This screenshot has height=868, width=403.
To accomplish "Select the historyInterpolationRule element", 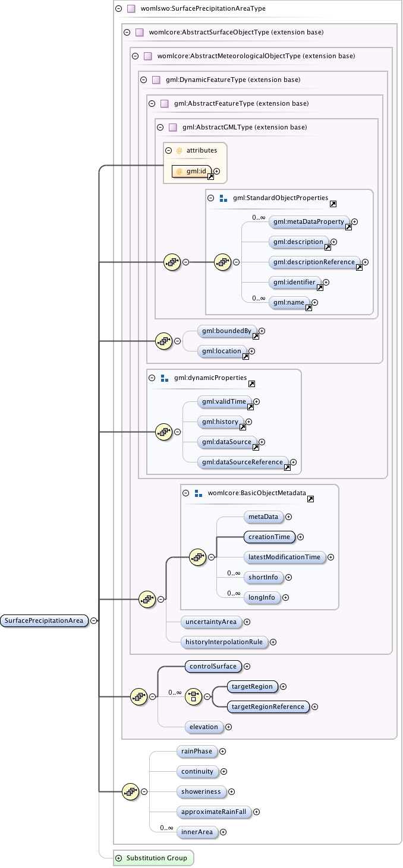I will tap(225, 642).
